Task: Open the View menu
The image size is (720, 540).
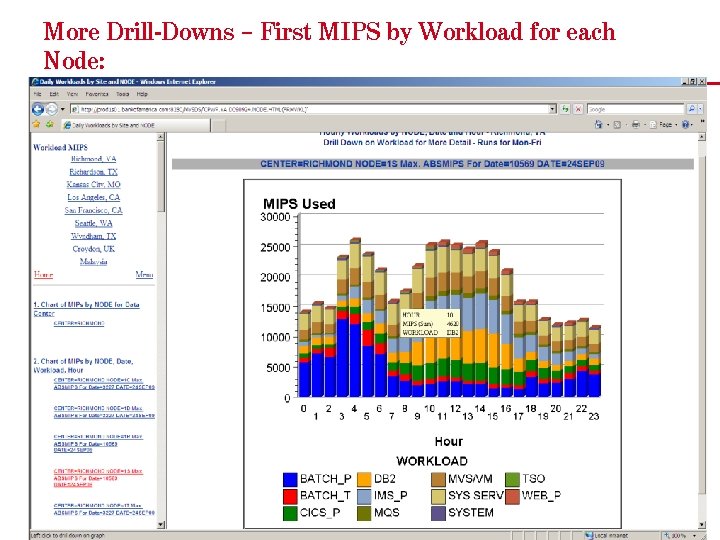Action: point(72,94)
